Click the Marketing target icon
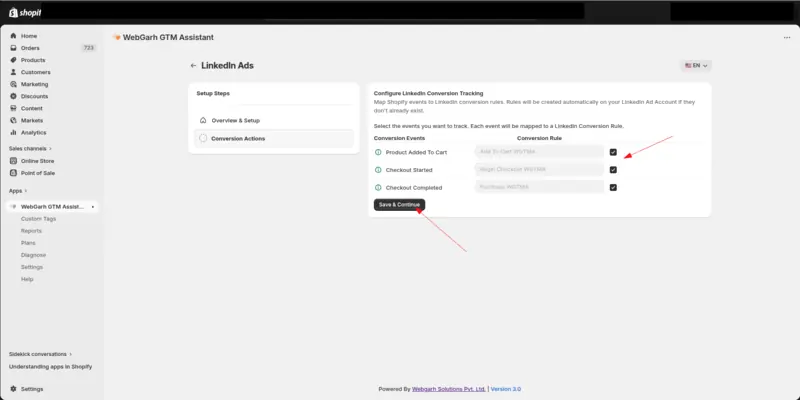The height and width of the screenshot is (400, 800). click(x=13, y=84)
